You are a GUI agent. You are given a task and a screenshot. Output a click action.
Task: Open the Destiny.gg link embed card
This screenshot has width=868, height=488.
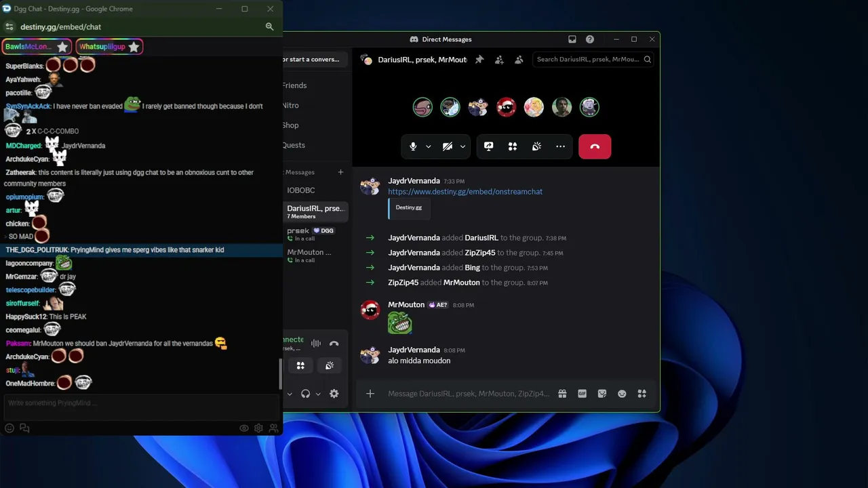pos(409,208)
